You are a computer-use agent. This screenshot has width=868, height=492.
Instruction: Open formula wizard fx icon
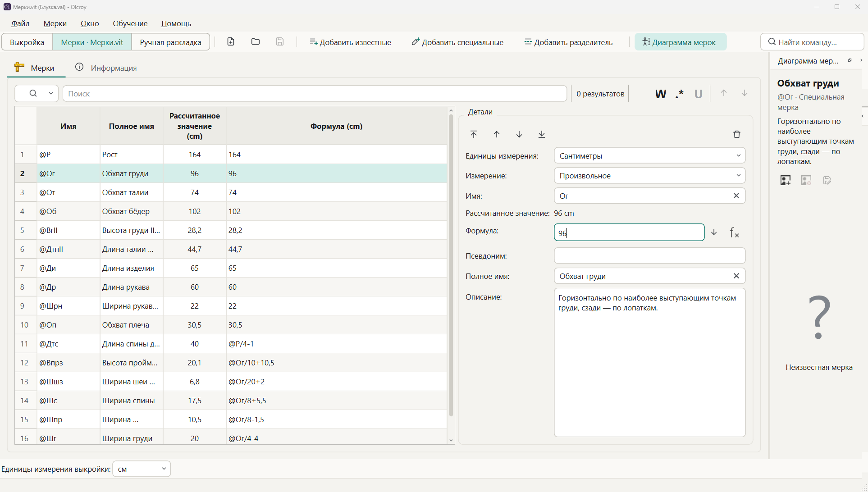point(734,232)
